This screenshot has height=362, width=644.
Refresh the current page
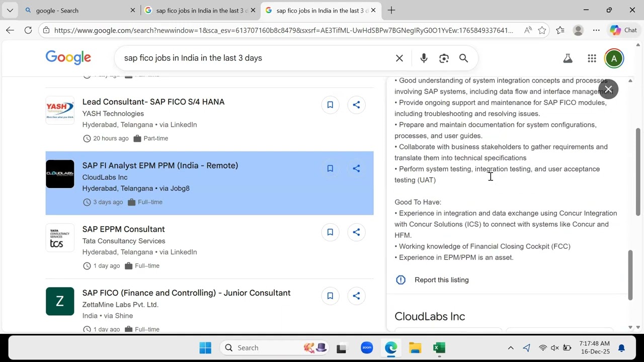click(x=28, y=30)
